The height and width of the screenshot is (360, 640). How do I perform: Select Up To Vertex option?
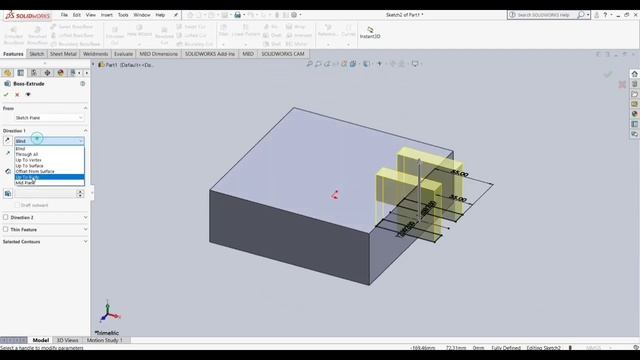click(49, 160)
